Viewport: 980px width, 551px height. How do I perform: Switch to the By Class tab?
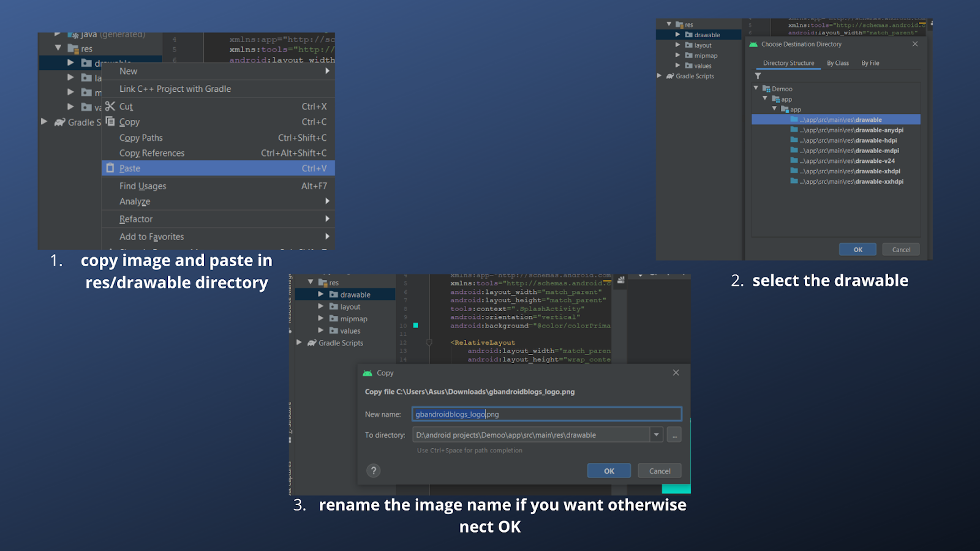(837, 63)
